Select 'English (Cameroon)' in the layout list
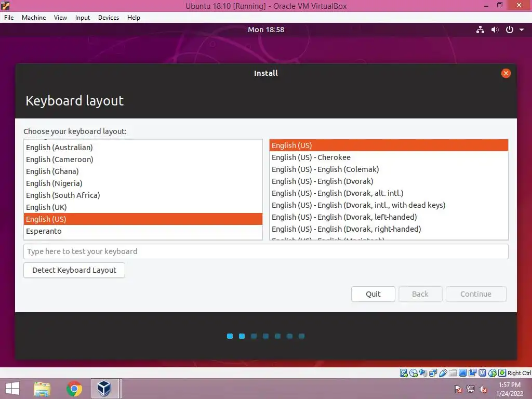The width and height of the screenshot is (532, 399). click(143, 159)
